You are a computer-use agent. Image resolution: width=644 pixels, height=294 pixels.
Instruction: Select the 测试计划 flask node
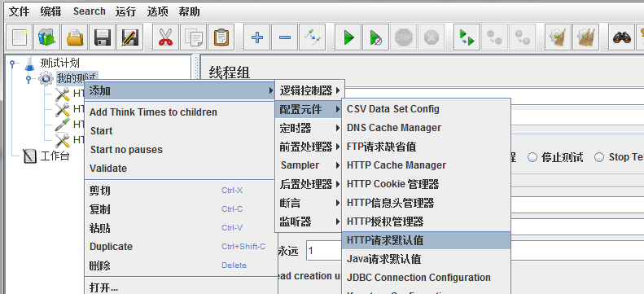click(x=52, y=64)
